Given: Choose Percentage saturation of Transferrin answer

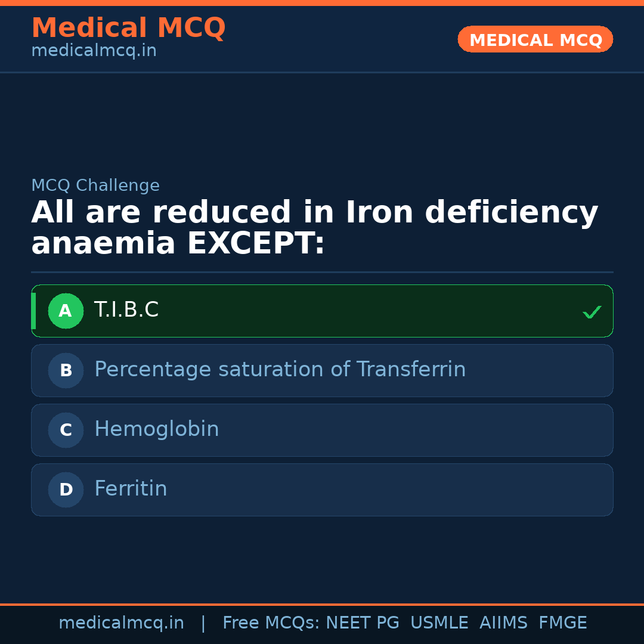Looking at the screenshot, I should coord(280,370).
